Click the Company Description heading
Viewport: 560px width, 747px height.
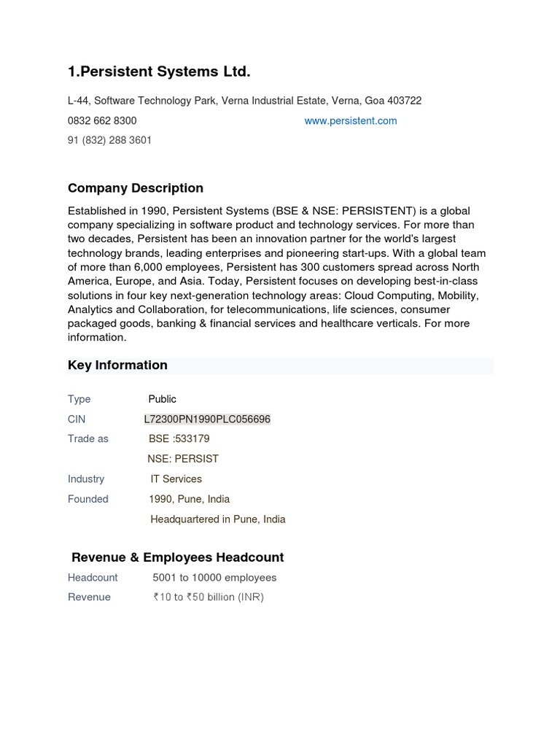(136, 188)
